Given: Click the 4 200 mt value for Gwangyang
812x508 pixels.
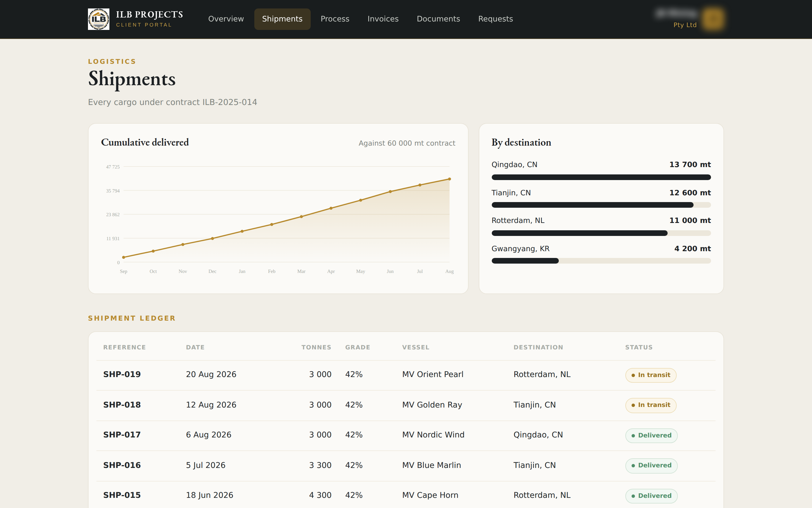Looking at the screenshot, I should 692,249.
